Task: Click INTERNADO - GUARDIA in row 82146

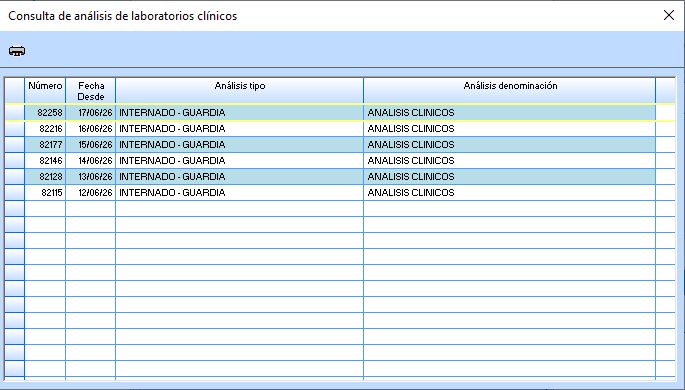Action: click(172, 161)
